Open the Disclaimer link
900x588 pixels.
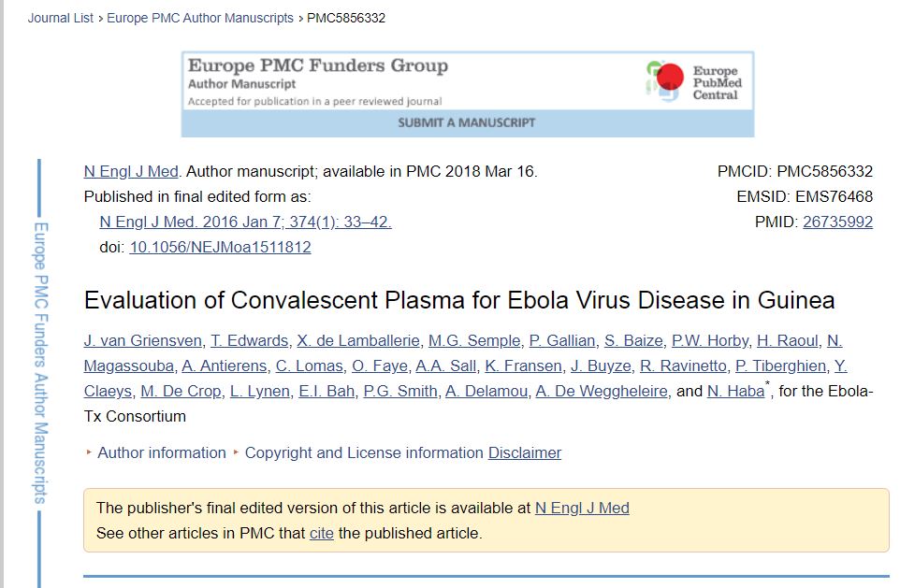[x=524, y=453]
